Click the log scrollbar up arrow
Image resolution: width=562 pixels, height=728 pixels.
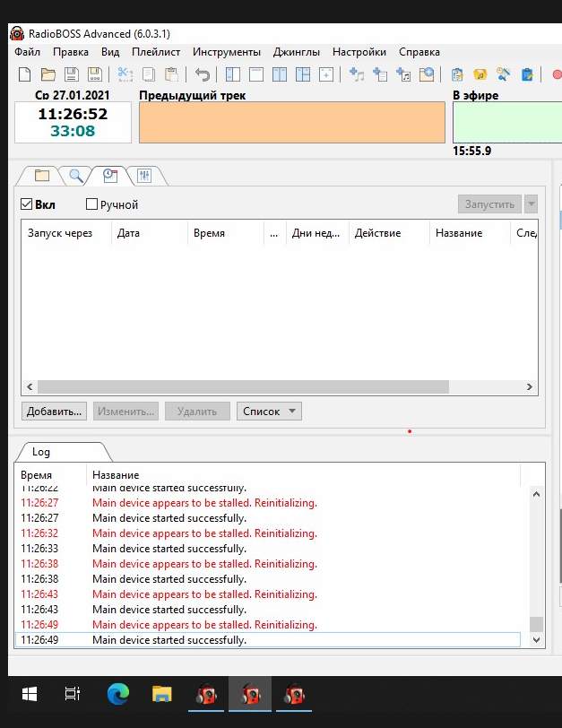tap(536, 494)
